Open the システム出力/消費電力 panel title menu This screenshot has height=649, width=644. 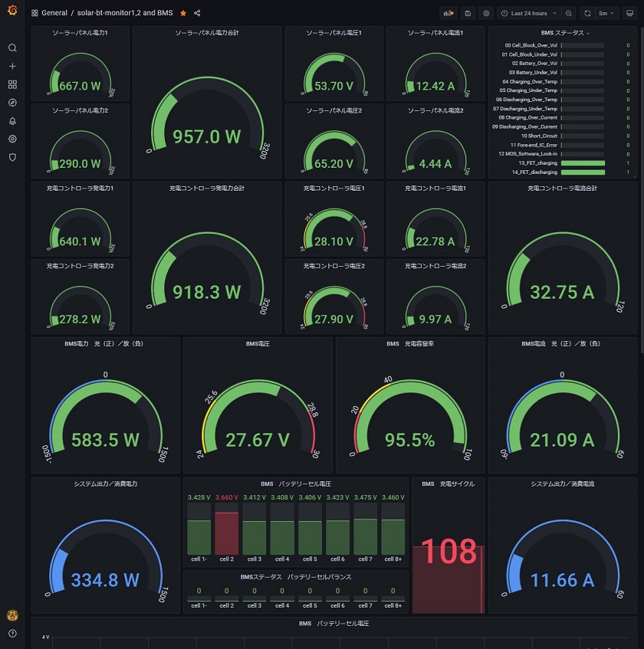click(106, 483)
